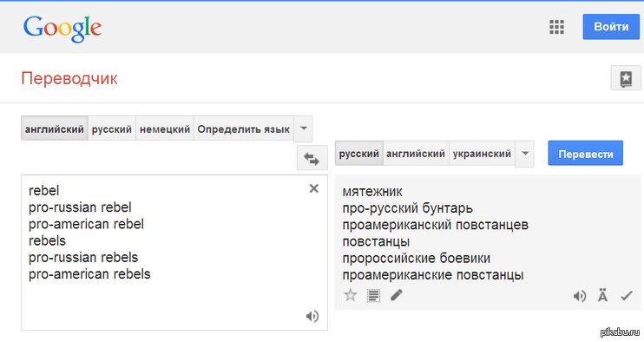Click translation проамериканский повстанцев
The width and height of the screenshot is (644, 342).
pos(436,225)
